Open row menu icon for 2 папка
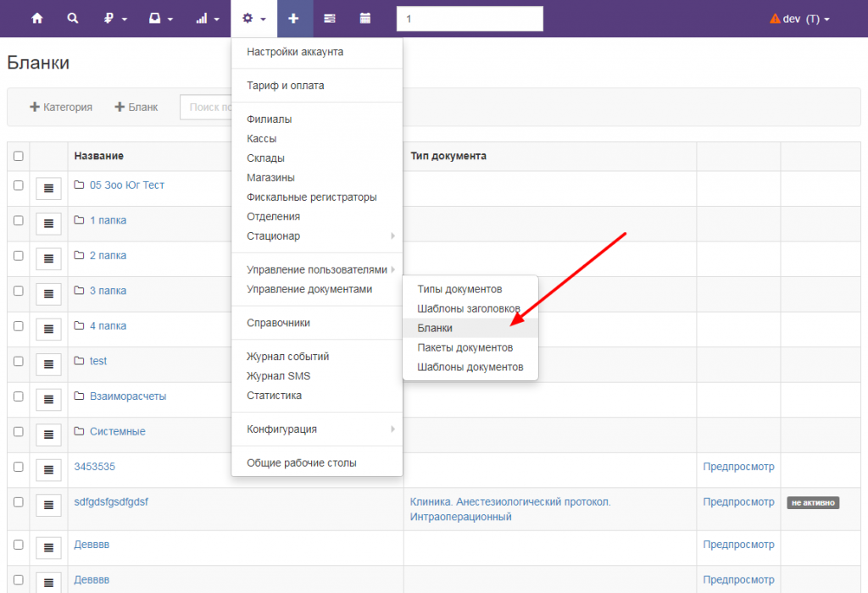 click(48, 259)
